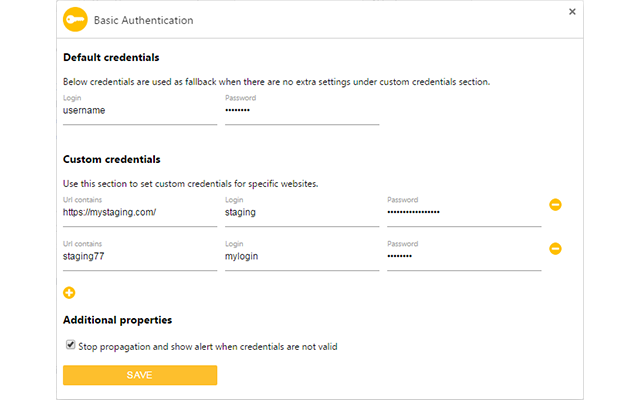Screen dimensions: 640x400
Task: Focus Password field in the mystaging.com row
Action: coord(464,213)
